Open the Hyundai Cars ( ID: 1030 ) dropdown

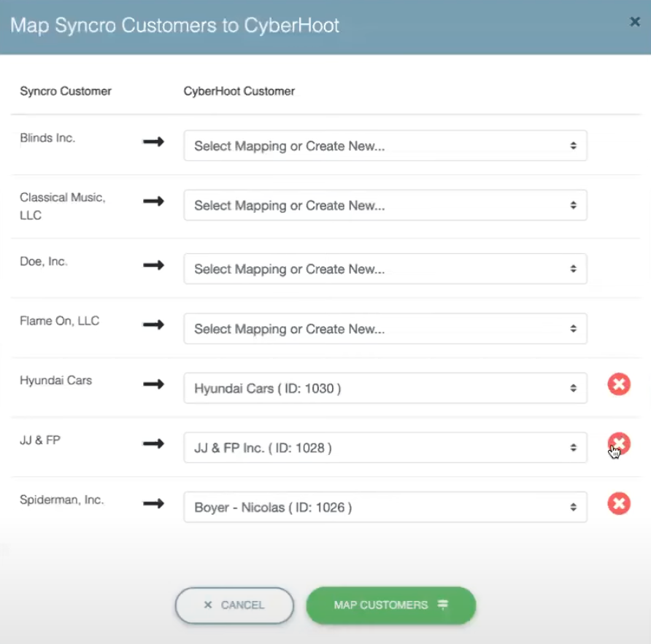coord(385,388)
